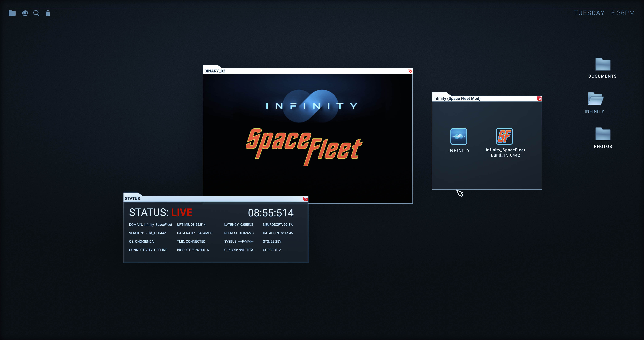Launch the INFINITY app icon
The width and height of the screenshot is (644, 340).
pos(458,136)
